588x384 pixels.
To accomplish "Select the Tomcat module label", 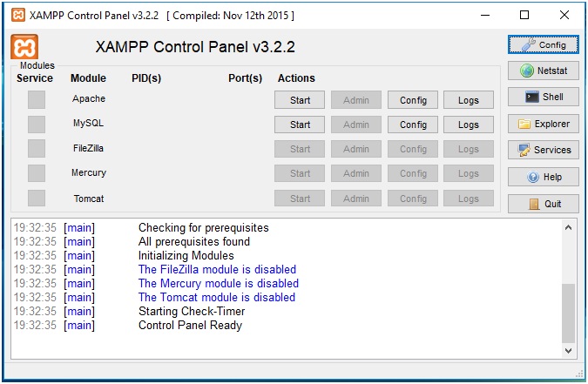I will click(x=89, y=199).
